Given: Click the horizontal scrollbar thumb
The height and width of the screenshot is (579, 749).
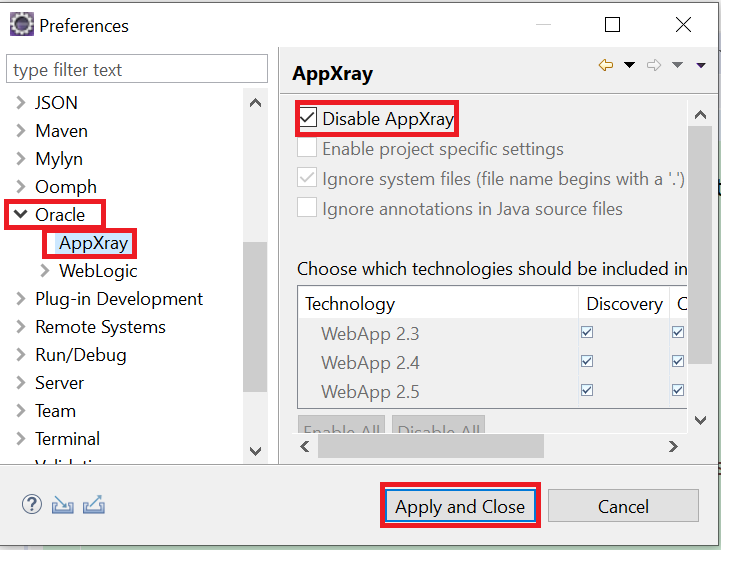Looking at the screenshot, I should [430, 447].
